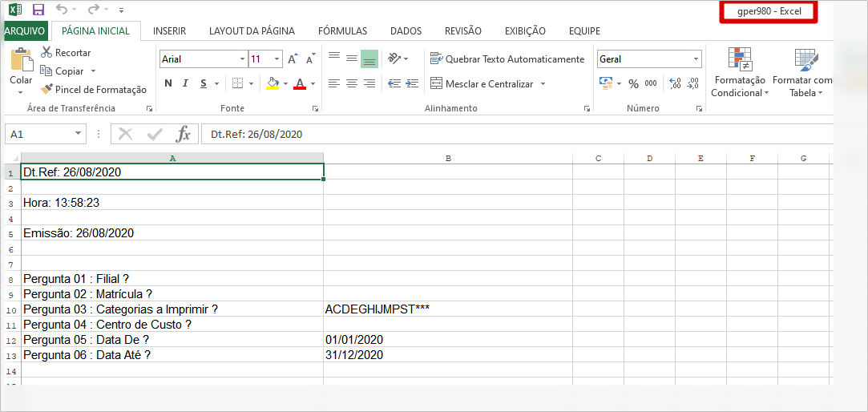868x412 pixels.
Task: Select cell with ACDEGHIJMPST***
Action: point(448,309)
